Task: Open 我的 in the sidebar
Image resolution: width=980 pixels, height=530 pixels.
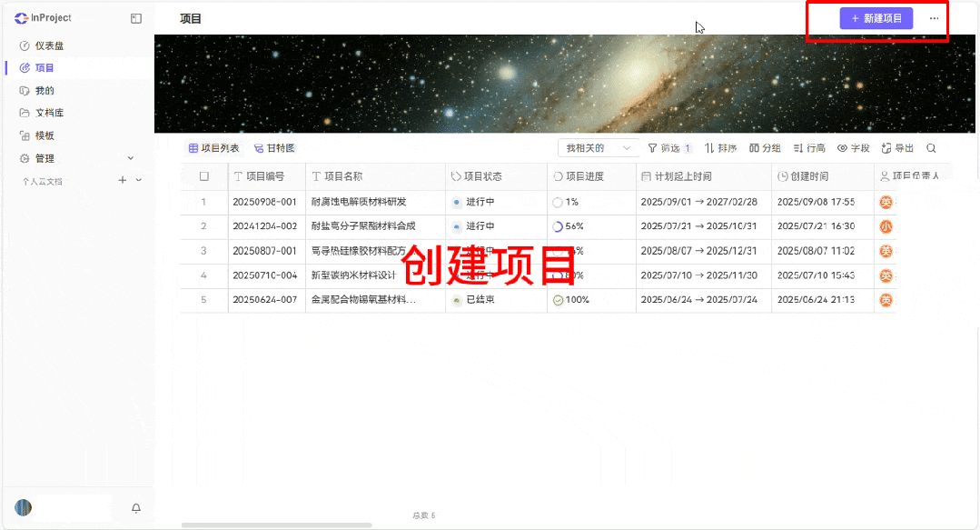Action: tap(37, 91)
